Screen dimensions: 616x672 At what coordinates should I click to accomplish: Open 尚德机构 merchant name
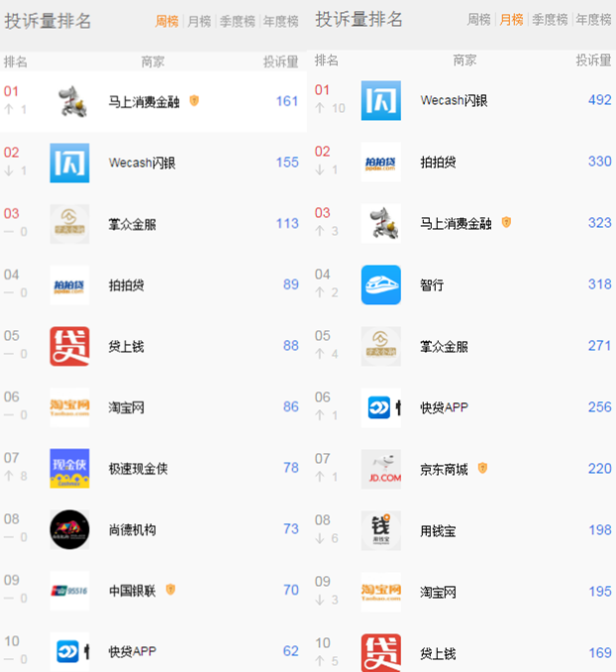(133, 530)
